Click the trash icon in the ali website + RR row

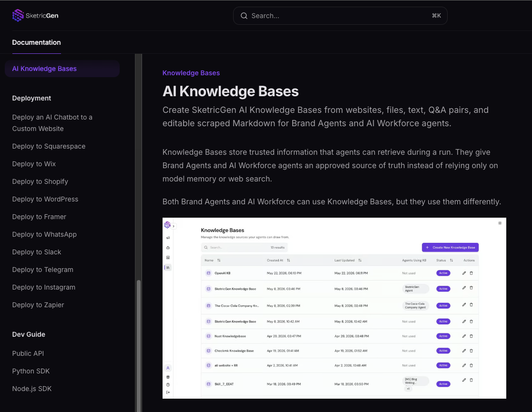tap(471, 365)
